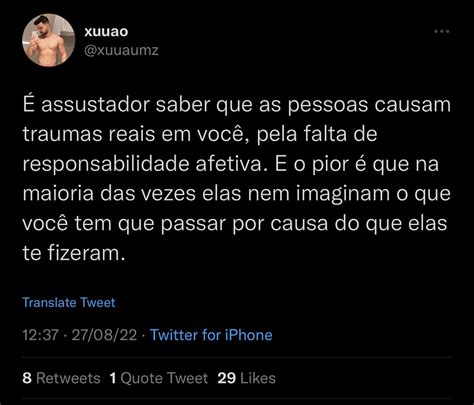Click the Retweets label text
This screenshot has width=474, height=405.
click(x=68, y=378)
